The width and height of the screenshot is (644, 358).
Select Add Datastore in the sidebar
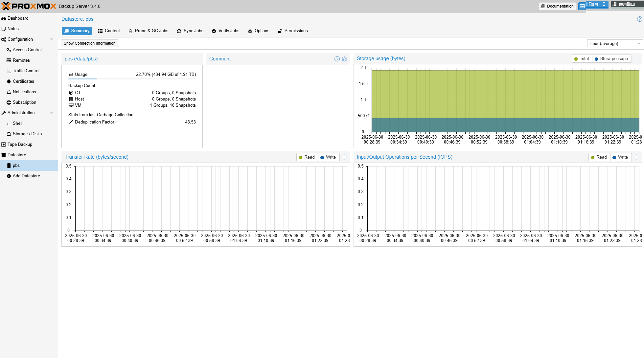26,176
